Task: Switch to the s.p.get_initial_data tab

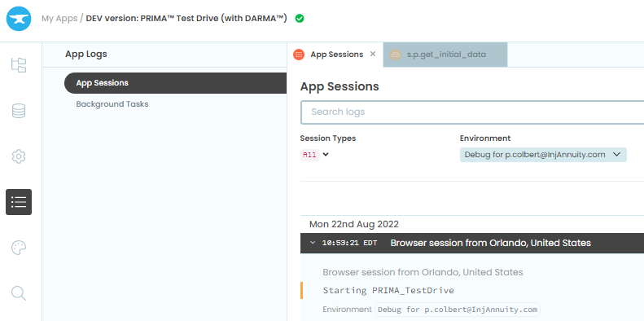Action: pyautogui.click(x=445, y=55)
